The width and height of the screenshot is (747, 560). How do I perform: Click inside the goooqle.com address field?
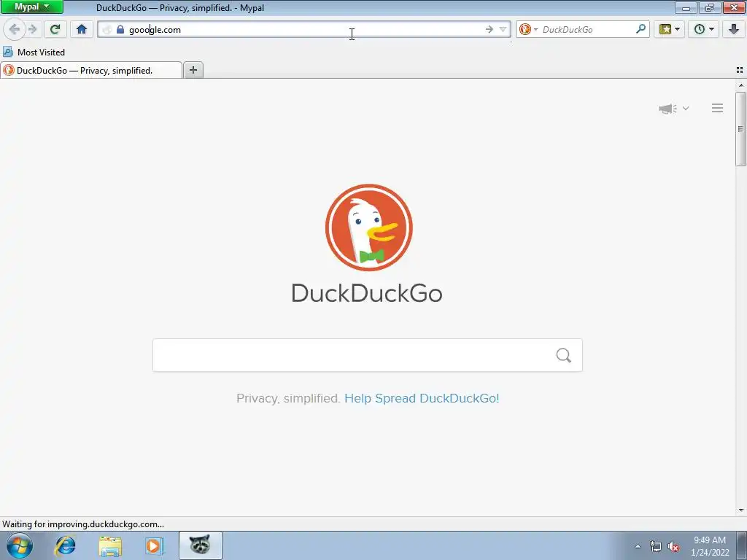305,29
